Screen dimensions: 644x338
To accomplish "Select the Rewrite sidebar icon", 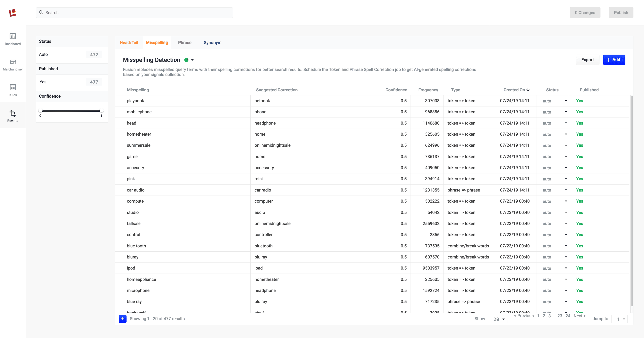I will (13, 115).
